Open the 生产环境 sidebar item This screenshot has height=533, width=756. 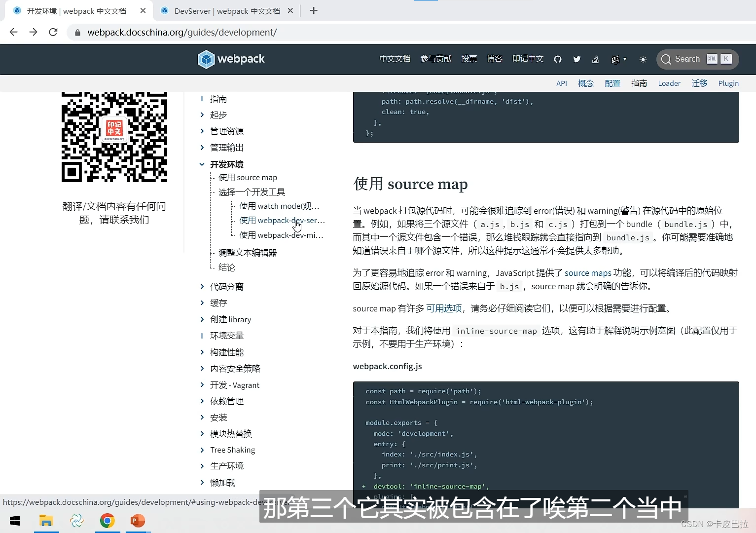(227, 466)
